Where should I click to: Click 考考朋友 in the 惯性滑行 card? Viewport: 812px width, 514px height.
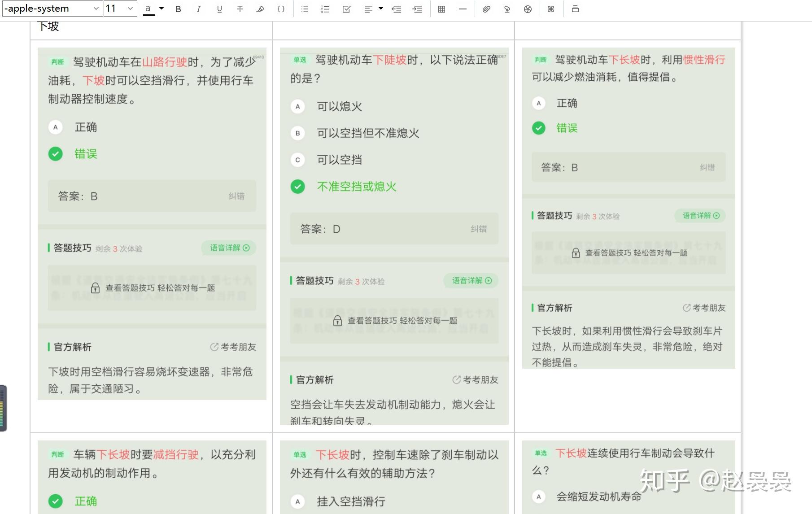click(704, 308)
